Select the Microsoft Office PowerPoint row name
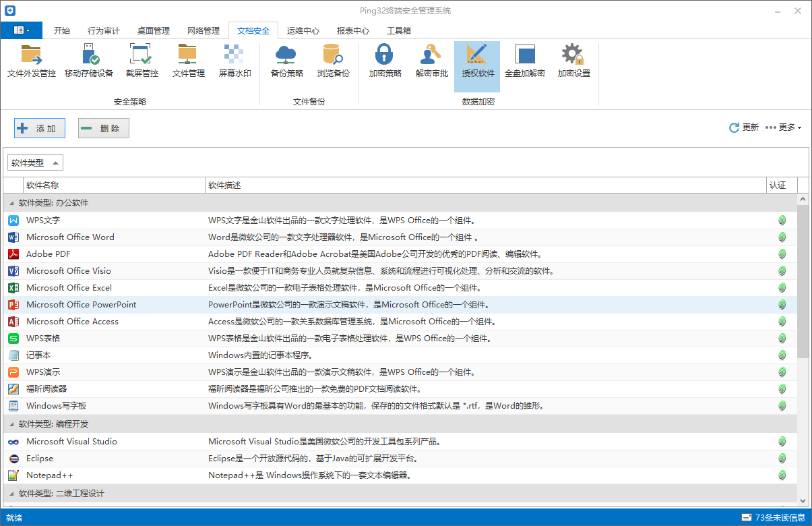The image size is (812, 526). pos(81,305)
